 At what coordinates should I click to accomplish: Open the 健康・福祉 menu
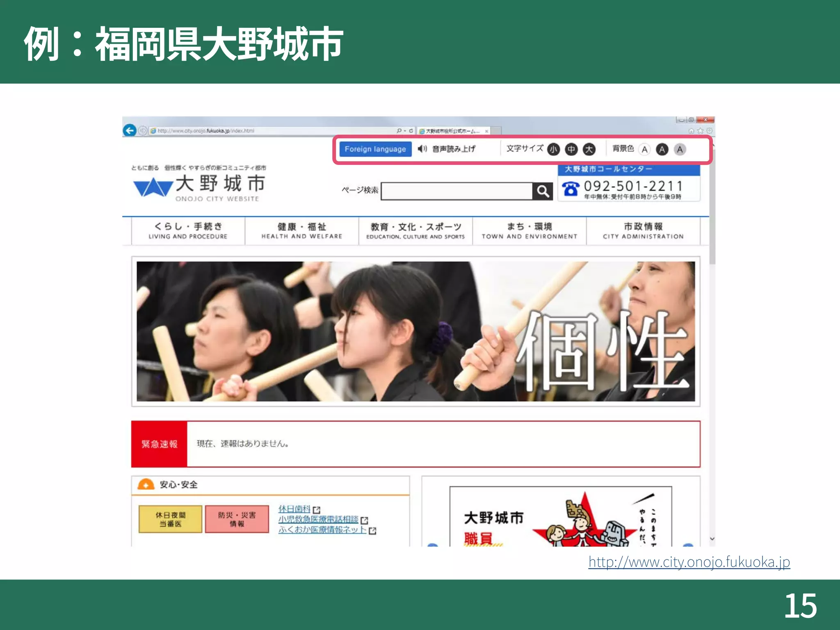302,231
